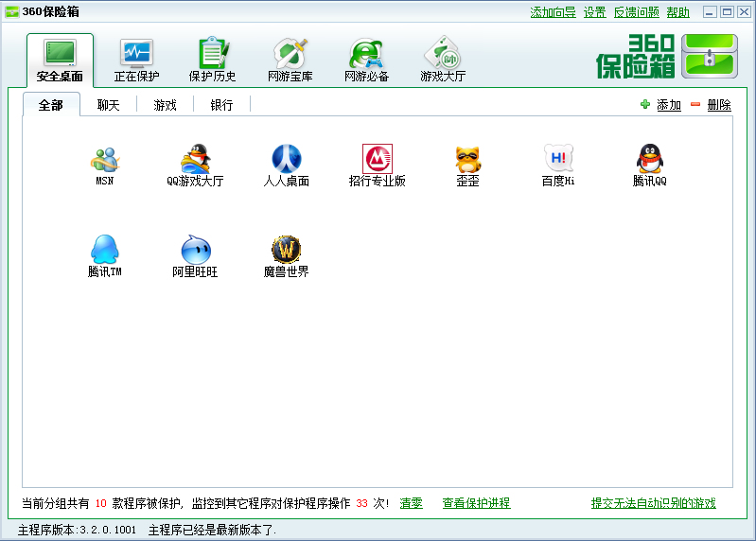Maximize the 360保险箱 window
The width and height of the screenshot is (756, 541).
(727, 12)
